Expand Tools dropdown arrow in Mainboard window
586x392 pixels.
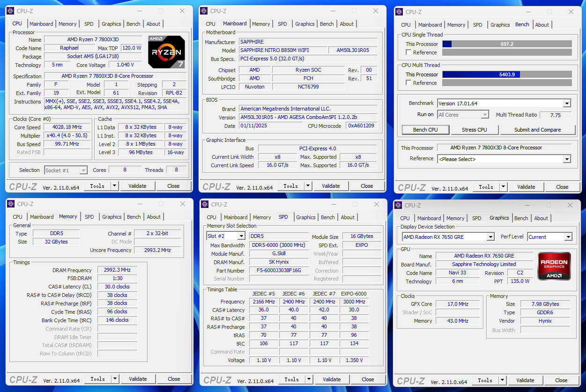pyautogui.click(x=308, y=186)
